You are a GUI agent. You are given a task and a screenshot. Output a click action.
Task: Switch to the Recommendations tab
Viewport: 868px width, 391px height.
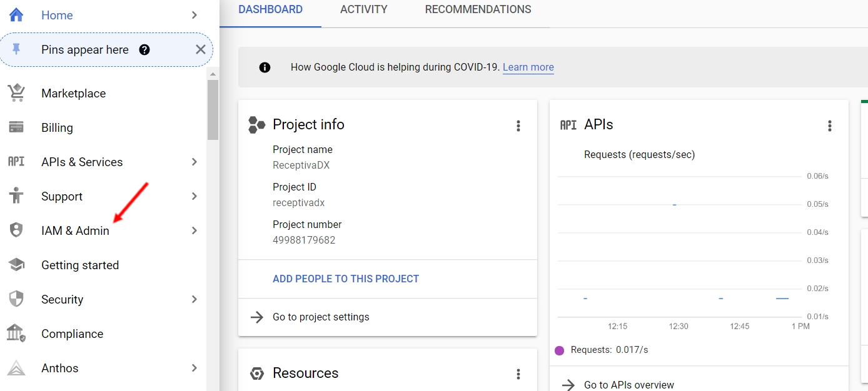pos(478,10)
